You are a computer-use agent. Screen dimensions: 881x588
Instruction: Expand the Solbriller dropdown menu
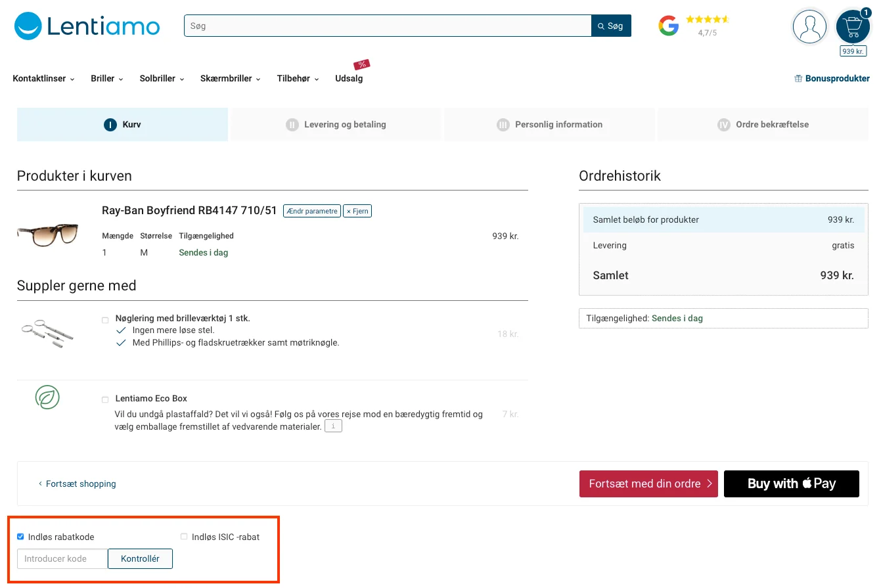pyautogui.click(x=162, y=78)
